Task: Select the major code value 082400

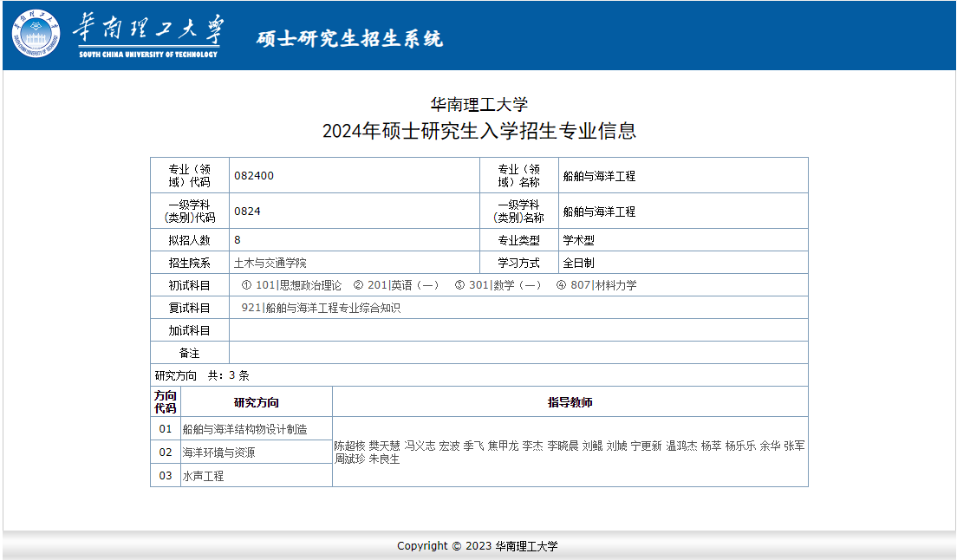Action: click(x=254, y=176)
